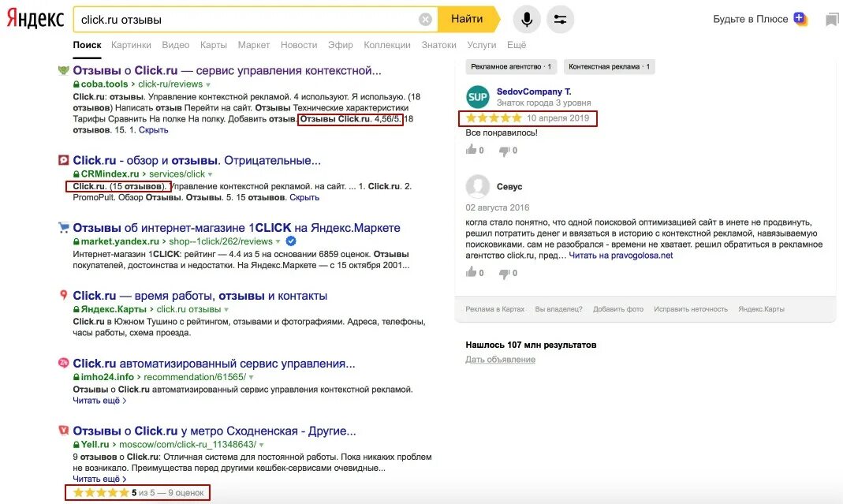Like the Севус review with thumbs up

[472, 272]
